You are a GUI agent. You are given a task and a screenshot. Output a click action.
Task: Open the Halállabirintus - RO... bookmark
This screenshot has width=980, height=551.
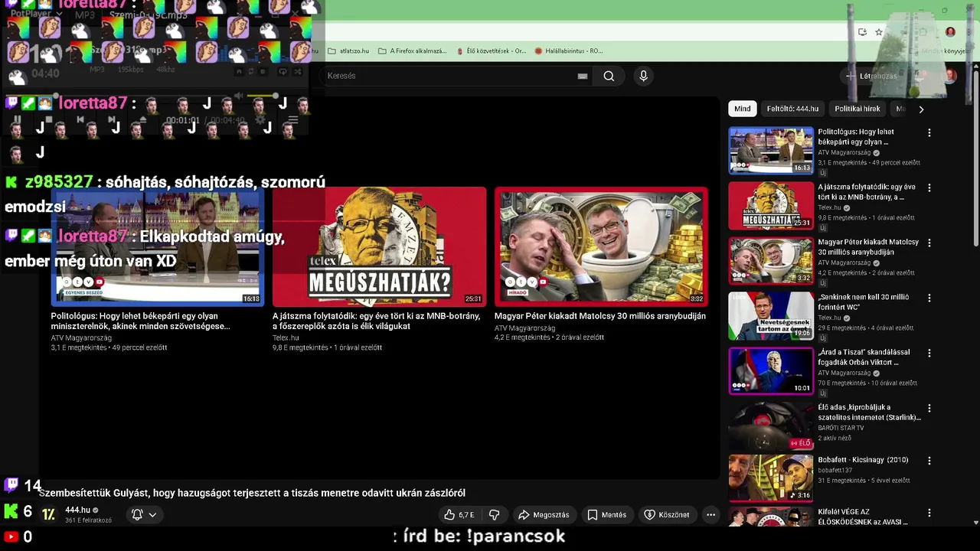tap(568, 51)
